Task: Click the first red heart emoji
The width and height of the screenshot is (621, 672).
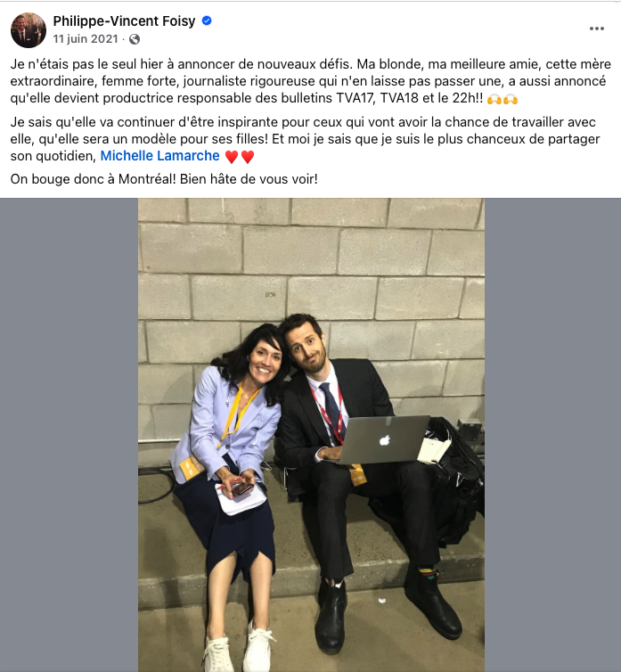Action: (x=232, y=157)
